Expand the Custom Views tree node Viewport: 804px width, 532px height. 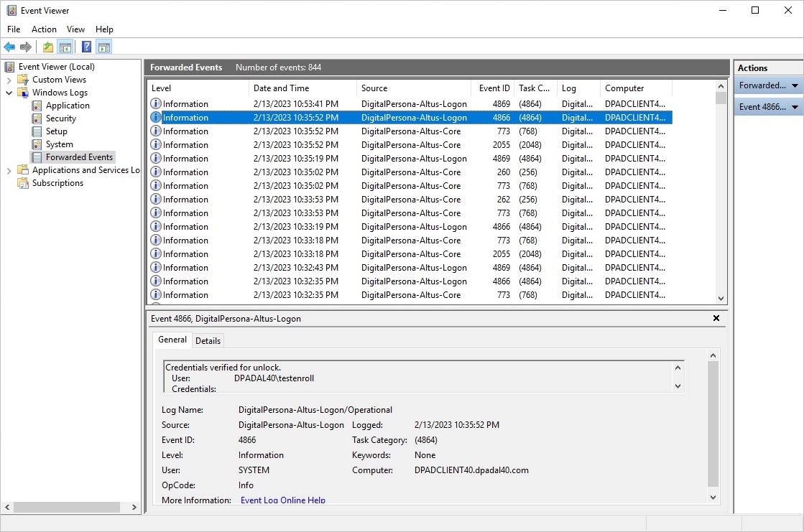coord(9,80)
